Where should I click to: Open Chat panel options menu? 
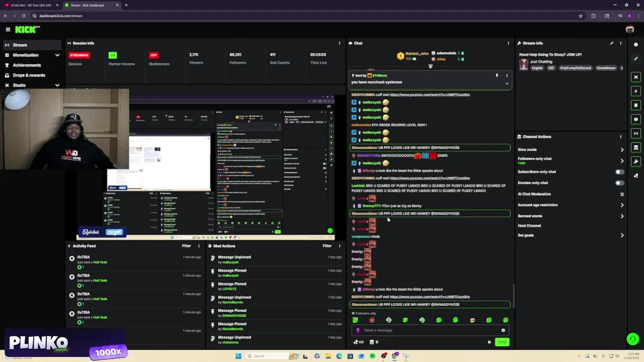(x=508, y=43)
